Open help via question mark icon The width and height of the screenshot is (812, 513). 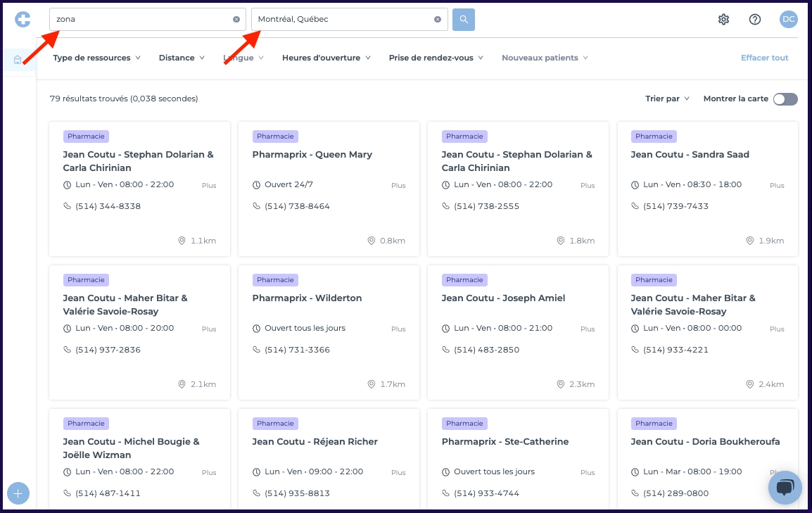(x=755, y=20)
